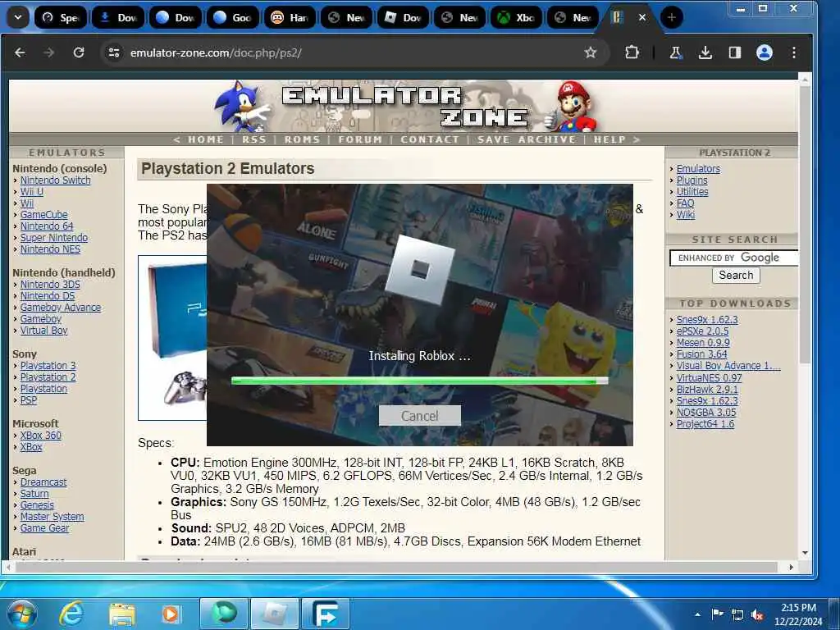840x630 pixels.
Task: Open the Windows Start menu
Action: (22, 614)
